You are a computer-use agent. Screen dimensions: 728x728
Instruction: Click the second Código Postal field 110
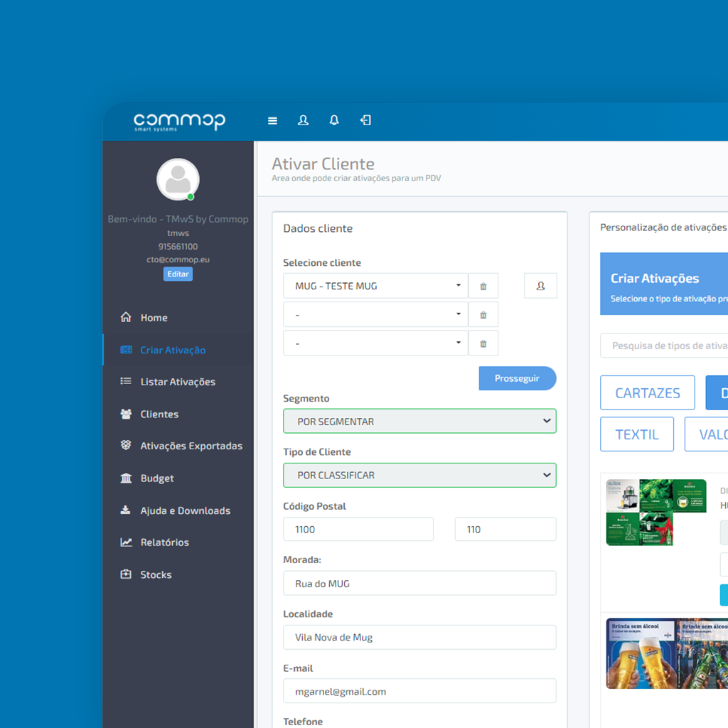[505, 529]
